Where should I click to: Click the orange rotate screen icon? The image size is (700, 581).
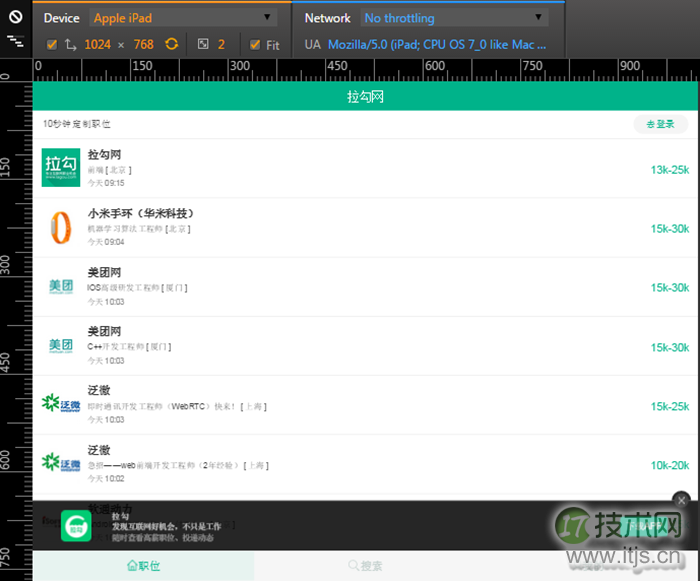click(171, 44)
